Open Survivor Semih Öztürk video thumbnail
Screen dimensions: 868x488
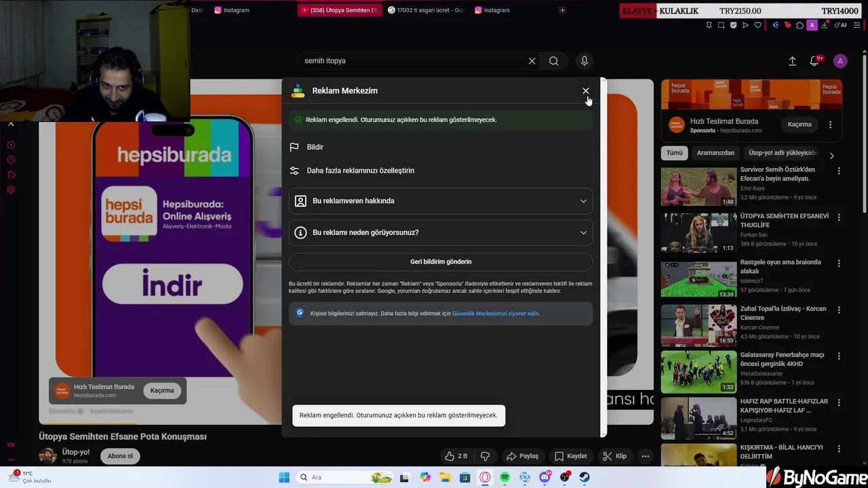[x=698, y=186]
